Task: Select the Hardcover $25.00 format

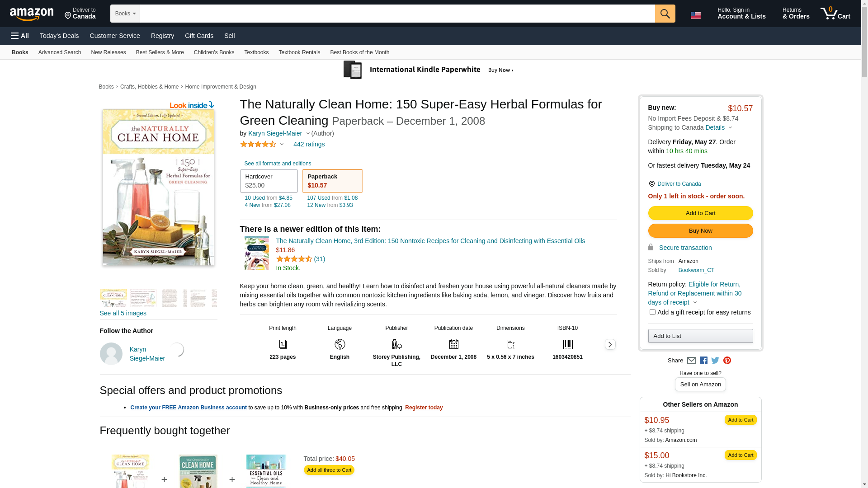Action: point(269,181)
